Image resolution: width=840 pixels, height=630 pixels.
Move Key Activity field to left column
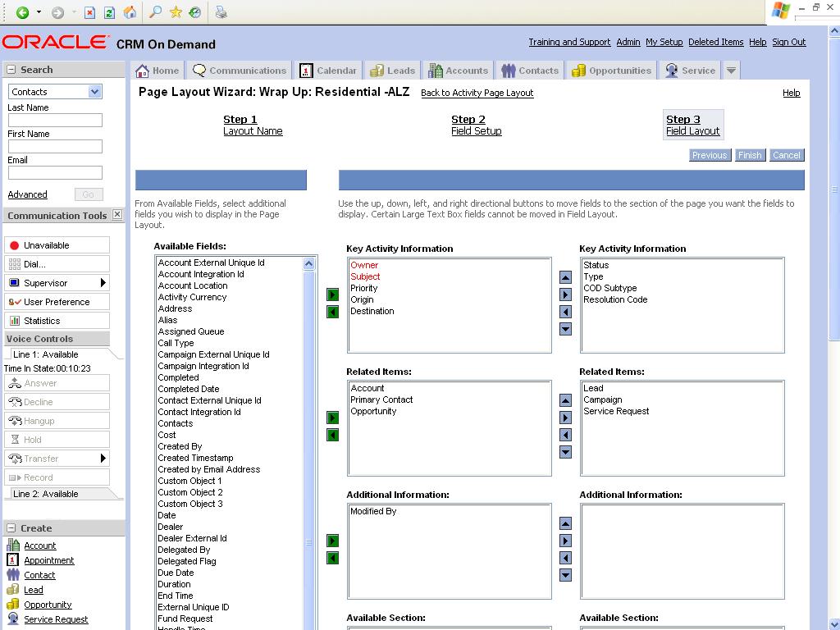[566, 312]
